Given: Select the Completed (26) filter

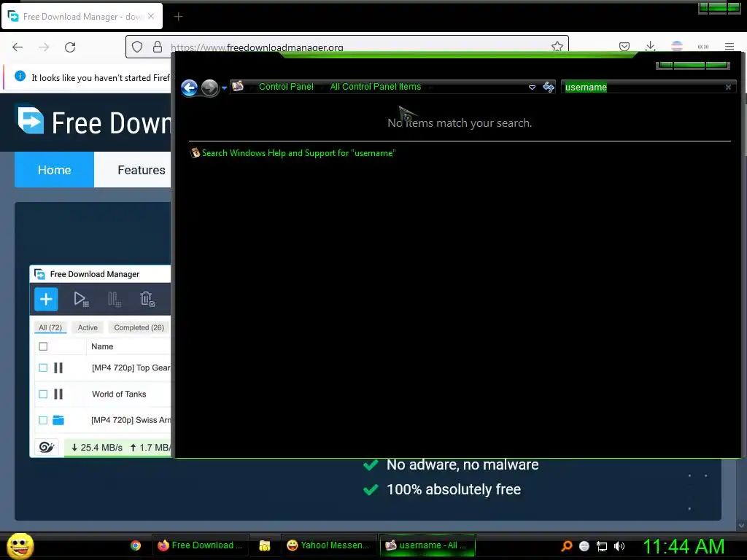Looking at the screenshot, I should (x=139, y=327).
